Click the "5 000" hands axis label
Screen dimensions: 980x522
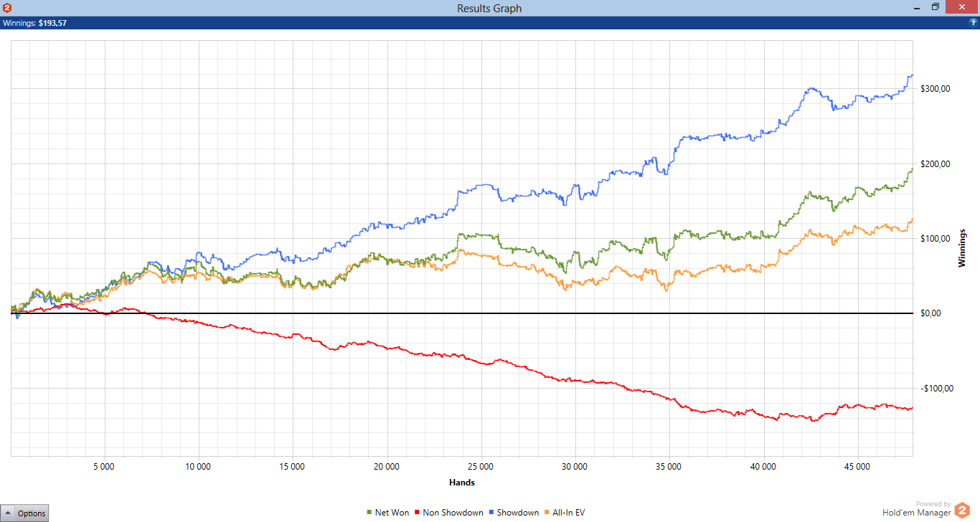[104, 467]
